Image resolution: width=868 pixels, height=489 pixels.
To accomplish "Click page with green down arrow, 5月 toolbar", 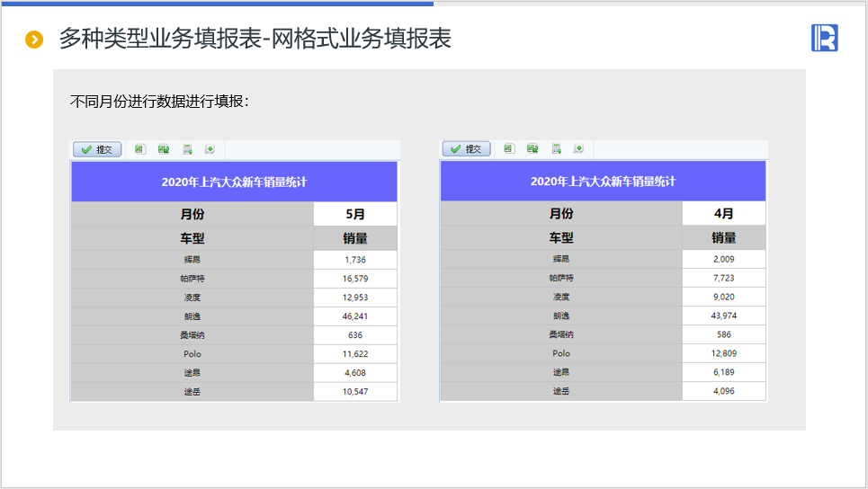I will (x=210, y=149).
